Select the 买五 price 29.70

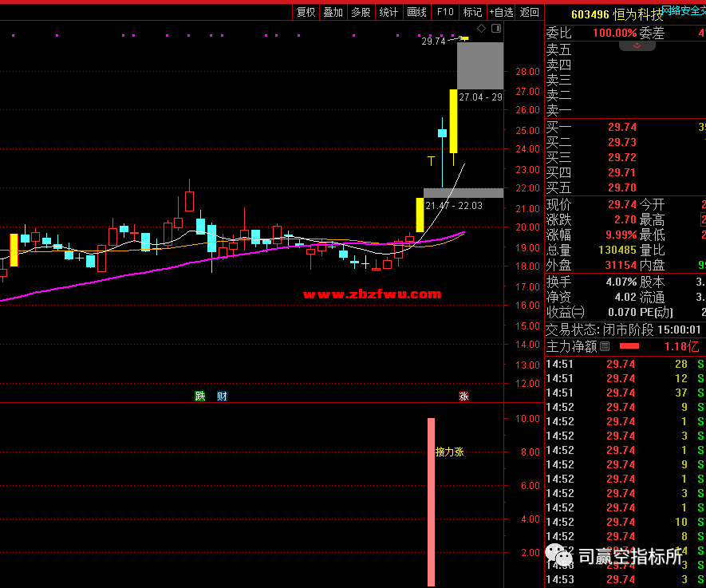(x=621, y=187)
